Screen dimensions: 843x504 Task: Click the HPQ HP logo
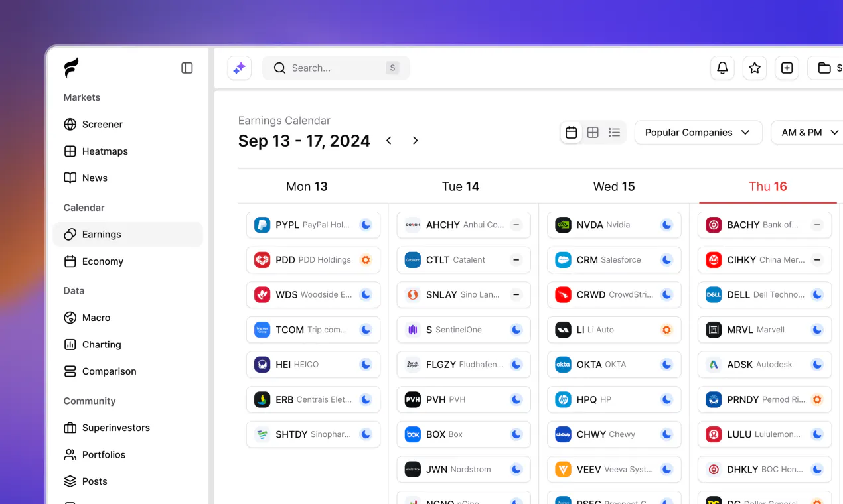(564, 399)
